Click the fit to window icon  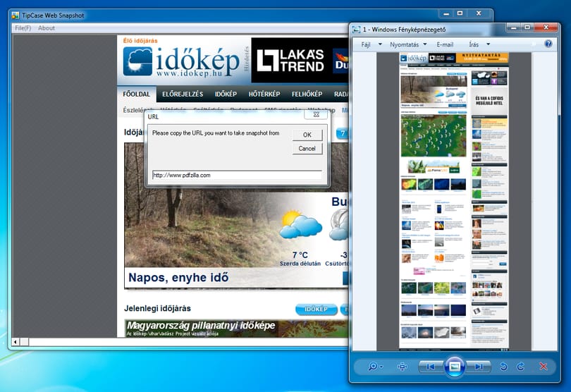402,367
